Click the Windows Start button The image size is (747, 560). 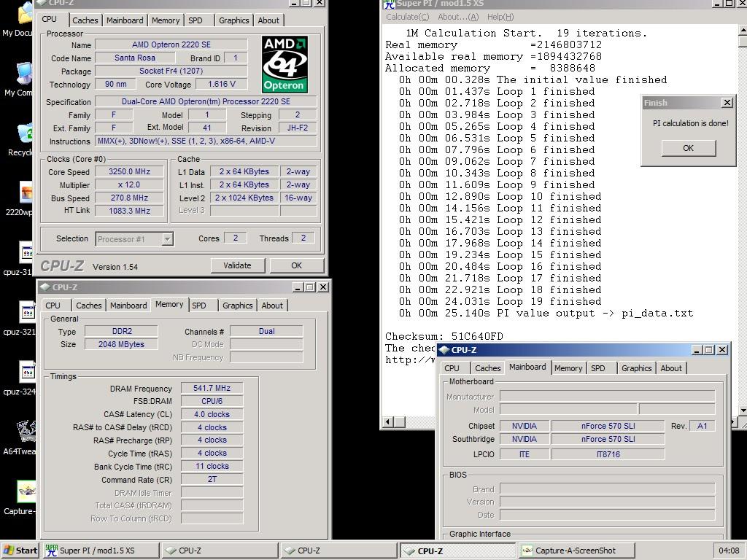click(x=20, y=551)
